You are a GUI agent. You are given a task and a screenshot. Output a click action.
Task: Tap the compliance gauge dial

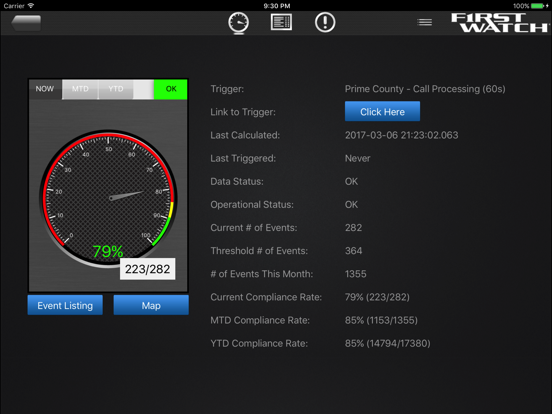point(108,198)
